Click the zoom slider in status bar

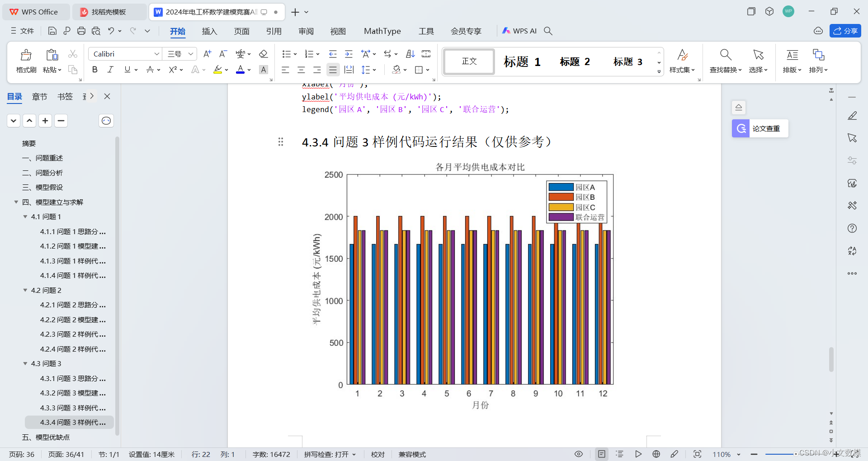pos(796,454)
